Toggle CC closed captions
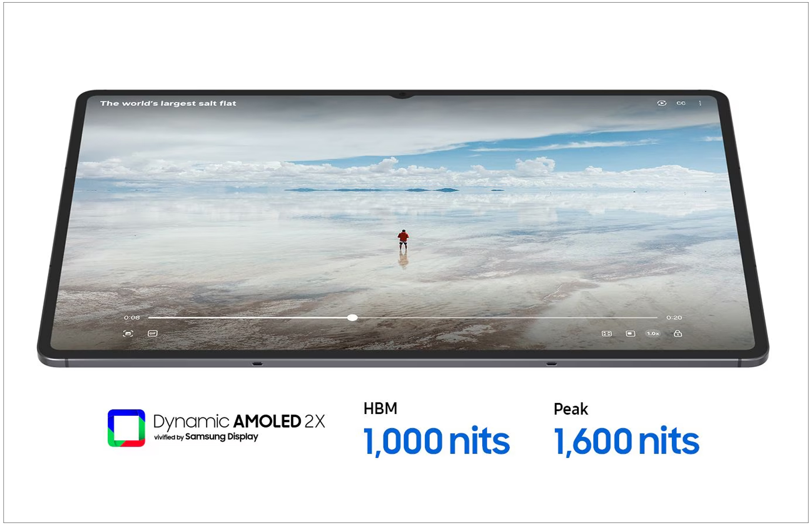Screen dimensions: 812x526 pos(681,103)
